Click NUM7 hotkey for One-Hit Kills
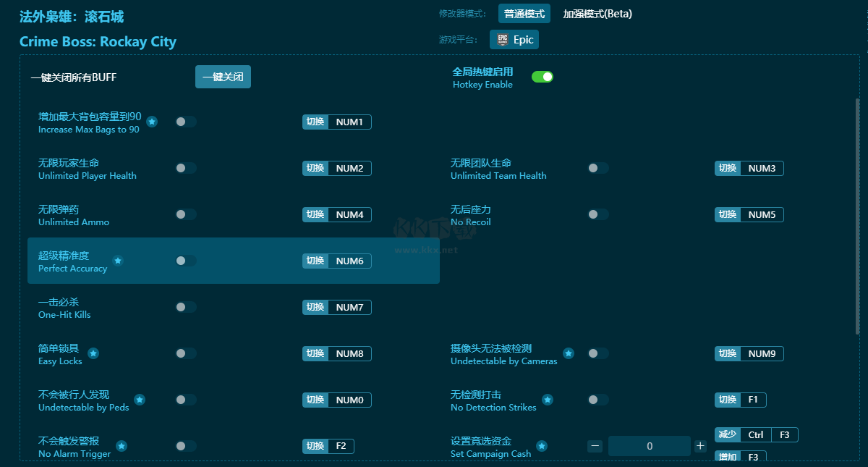This screenshot has width=868, height=467. coord(337,307)
